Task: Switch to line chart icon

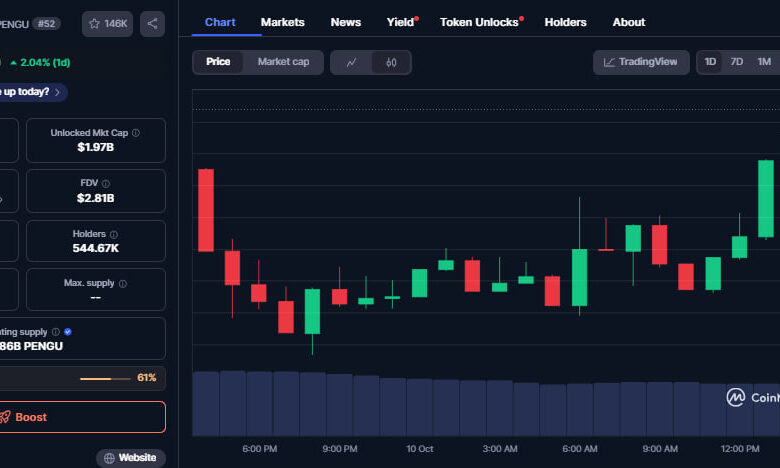Action: pos(351,62)
